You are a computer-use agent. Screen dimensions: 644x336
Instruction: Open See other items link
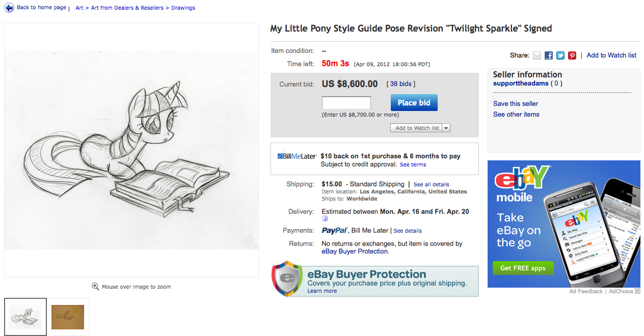coord(516,115)
